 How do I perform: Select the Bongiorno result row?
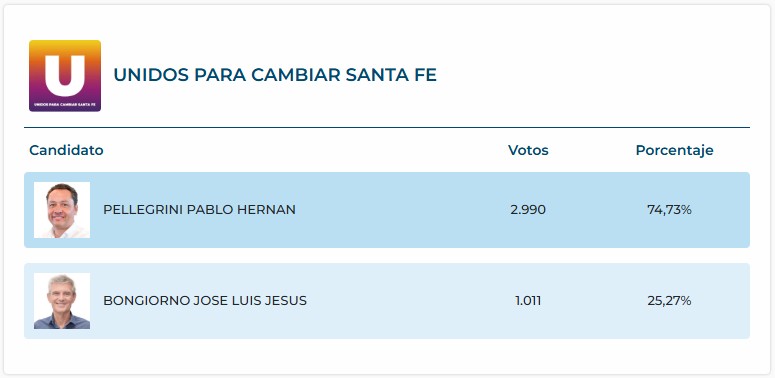[387, 301]
